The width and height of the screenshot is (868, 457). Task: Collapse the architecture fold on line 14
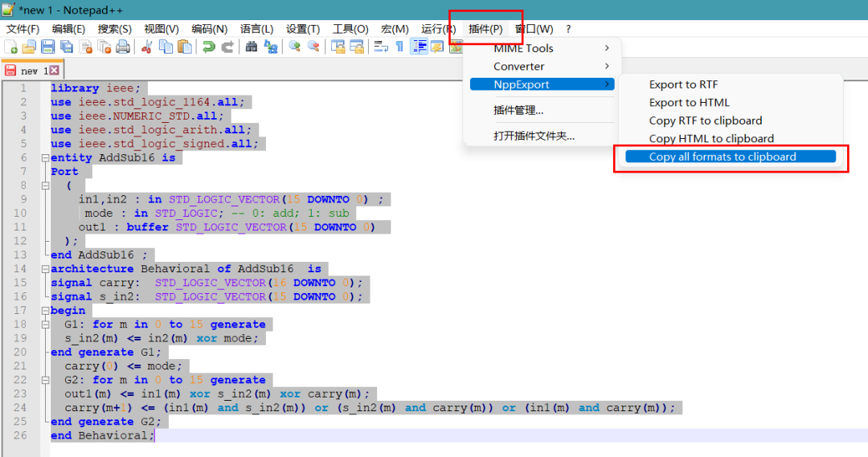45,269
